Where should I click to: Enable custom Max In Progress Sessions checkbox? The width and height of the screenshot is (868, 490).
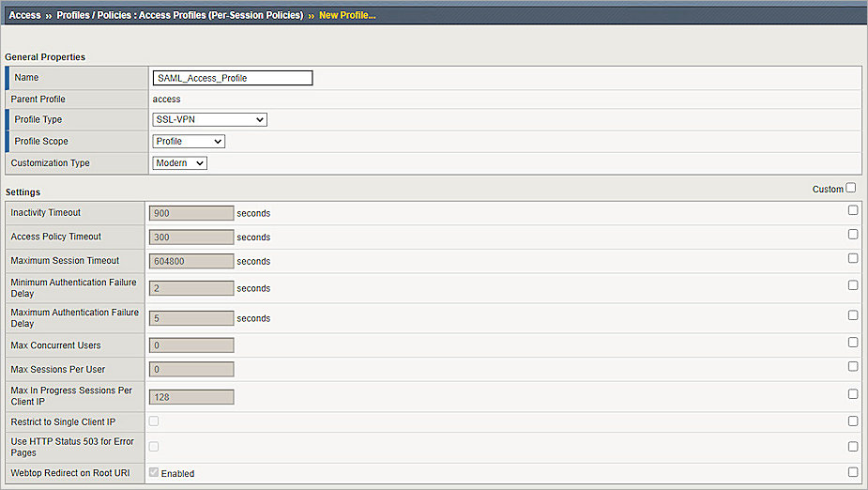[853, 393]
